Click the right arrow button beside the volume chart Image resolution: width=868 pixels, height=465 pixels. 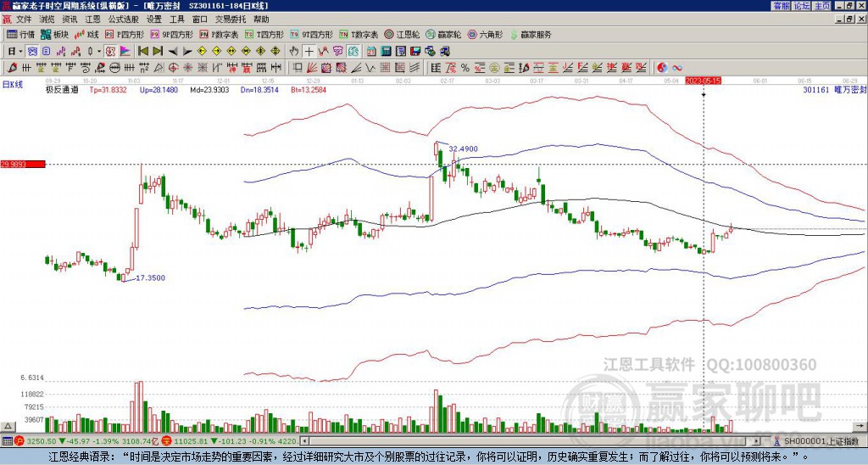click(861, 426)
